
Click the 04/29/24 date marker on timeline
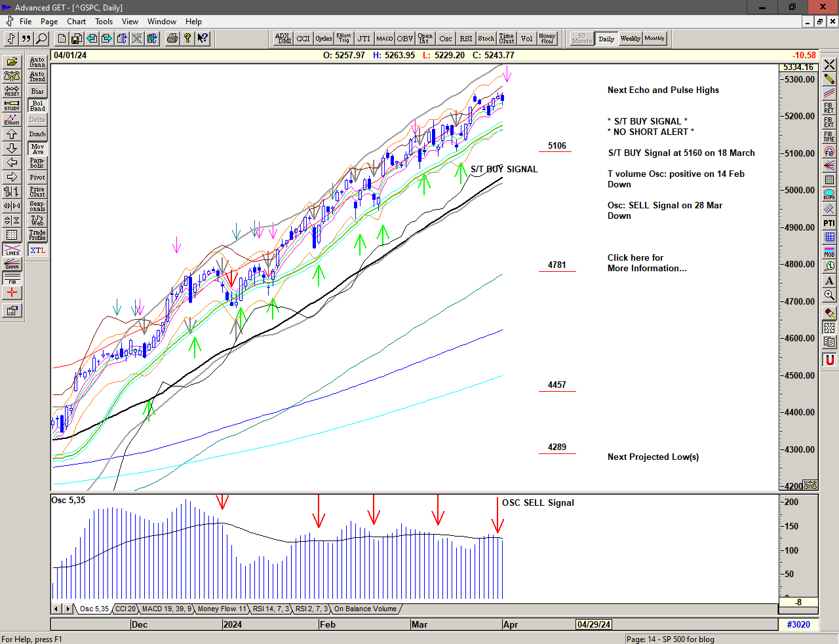[594, 624]
